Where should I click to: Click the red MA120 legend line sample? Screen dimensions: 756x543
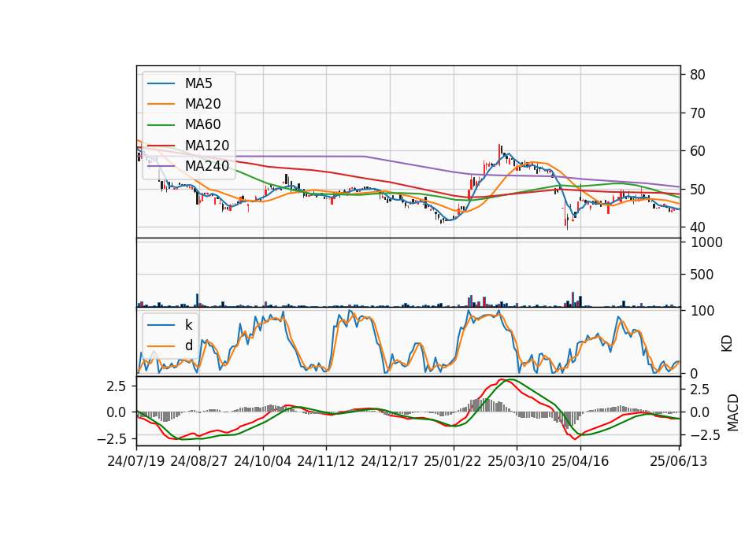click(x=161, y=146)
